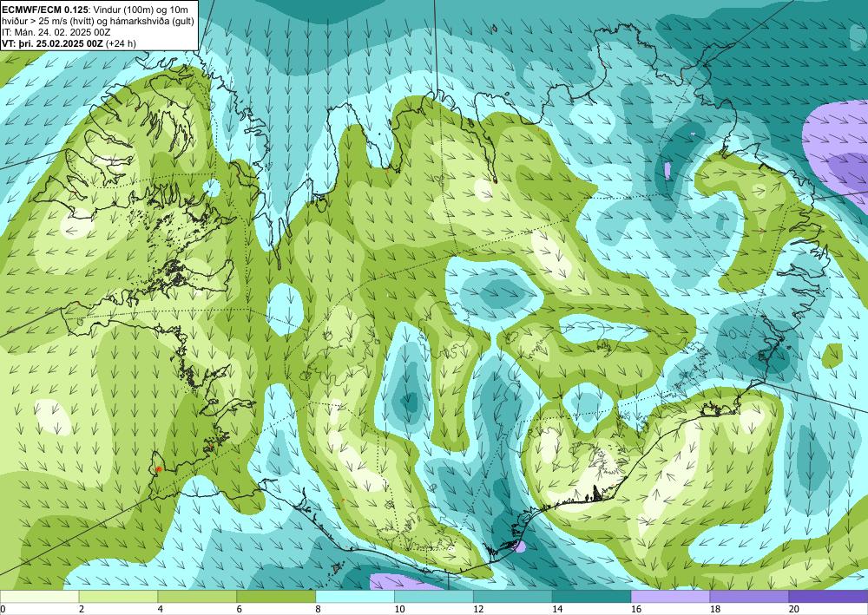Click the legend scale label '10'
868x615 pixels.
pos(399,609)
